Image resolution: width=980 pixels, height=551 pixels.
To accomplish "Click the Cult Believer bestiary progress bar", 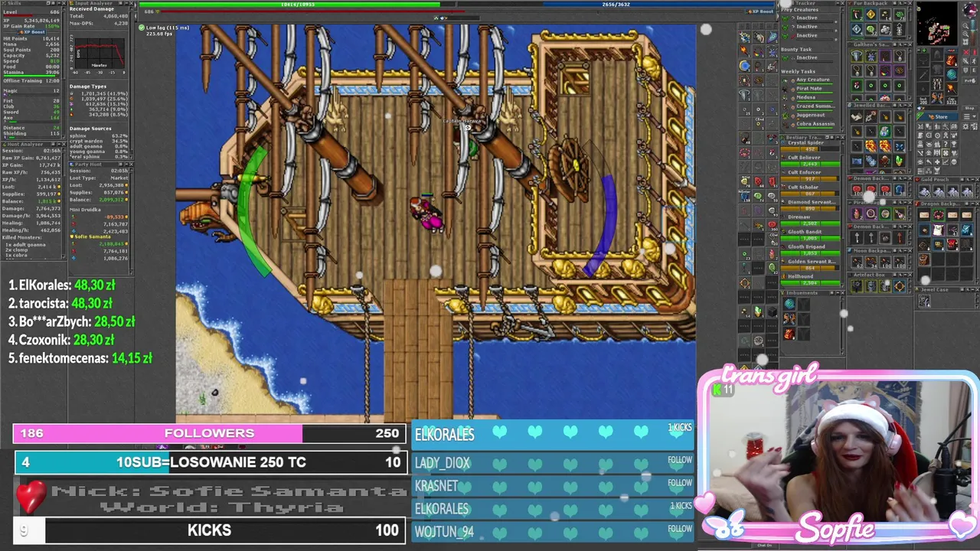I will [x=810, y=164].
